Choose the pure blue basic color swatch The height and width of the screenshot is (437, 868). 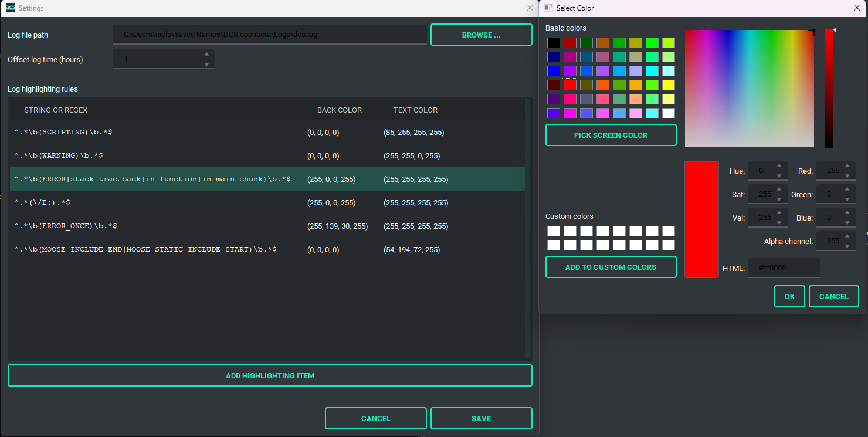click(554, 71)
